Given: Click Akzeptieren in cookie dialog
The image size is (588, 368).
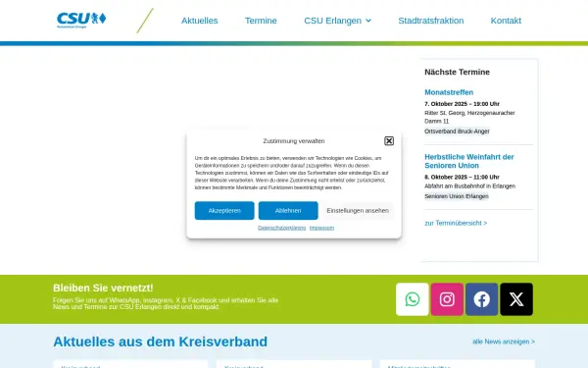Looking at the screenshot, I should pos(224,211).
